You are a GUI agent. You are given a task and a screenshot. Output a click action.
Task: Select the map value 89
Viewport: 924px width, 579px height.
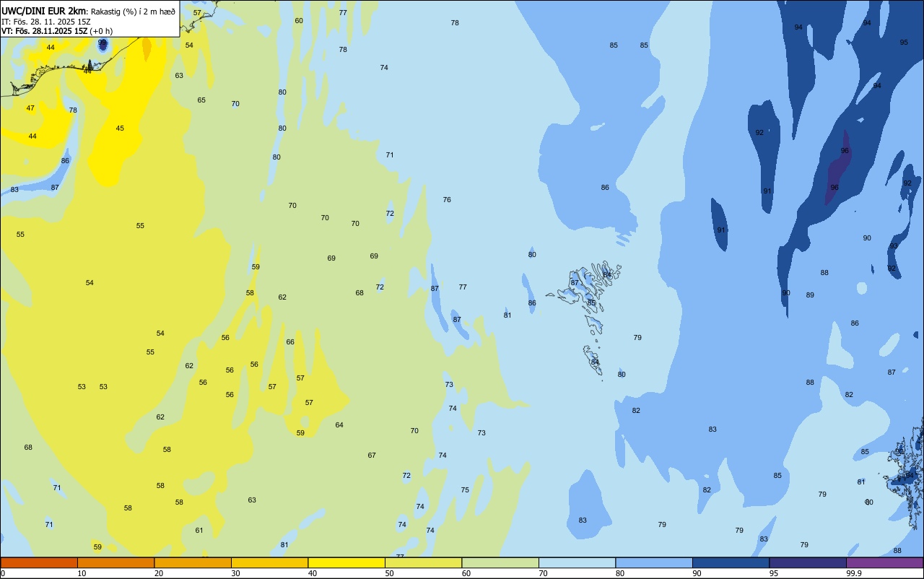pyautogui.click(x=810, y=295)
